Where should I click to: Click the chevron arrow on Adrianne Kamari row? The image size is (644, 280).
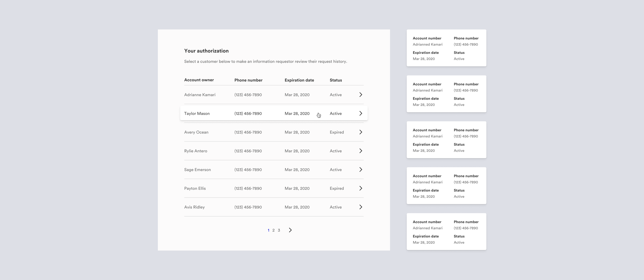(361, 95)
